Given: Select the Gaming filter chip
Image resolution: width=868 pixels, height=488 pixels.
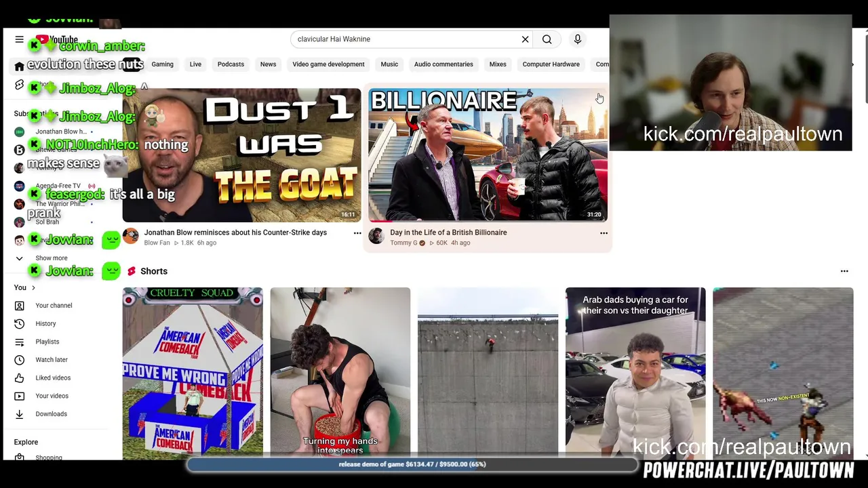Looking at the screenshot, I should (162, 64).
